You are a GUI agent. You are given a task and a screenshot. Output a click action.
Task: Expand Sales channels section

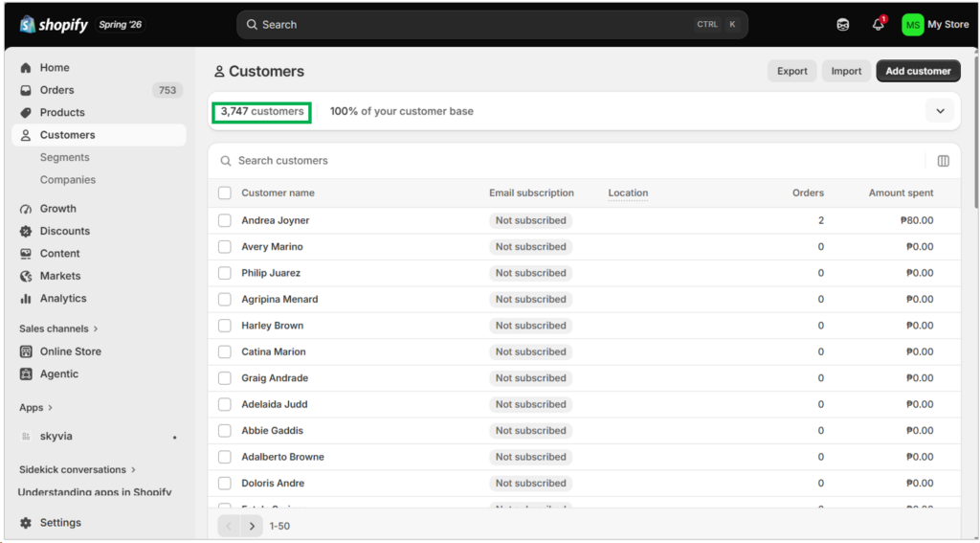[58, 328]
